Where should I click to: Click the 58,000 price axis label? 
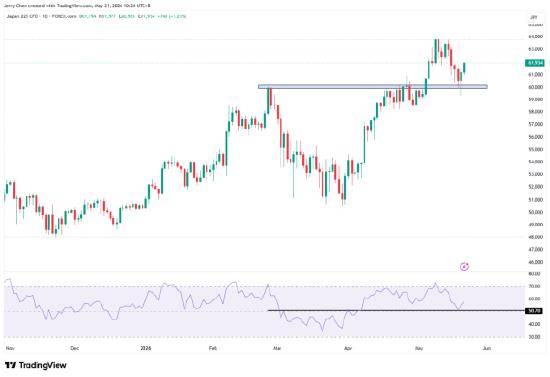point(535,112)
